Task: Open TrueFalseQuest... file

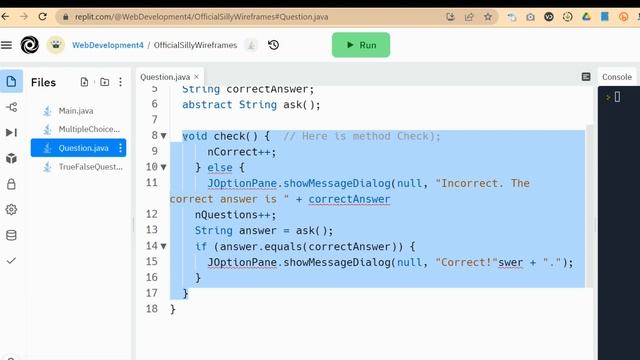Action: coord(90,167)
